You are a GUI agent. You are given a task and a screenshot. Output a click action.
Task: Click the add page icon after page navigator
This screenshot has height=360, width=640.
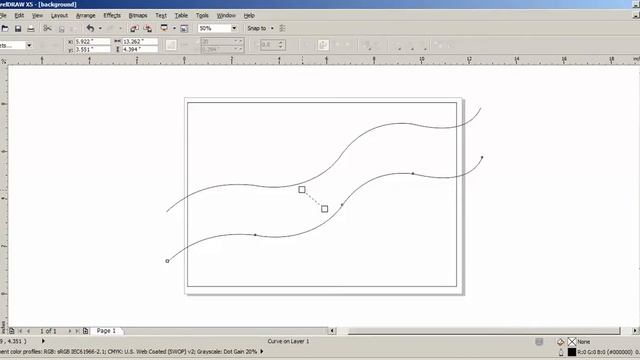click(x=85, y=331)
